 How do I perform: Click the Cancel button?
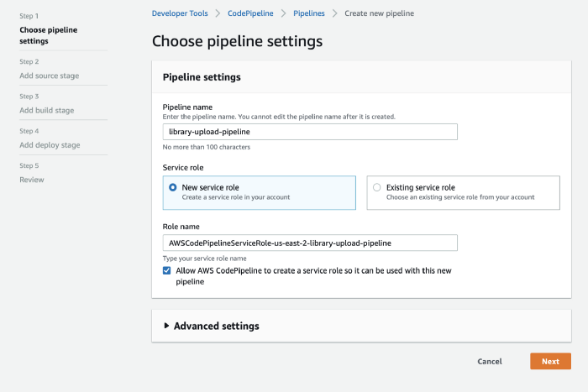pyautogui.click(x=490, y=361)
